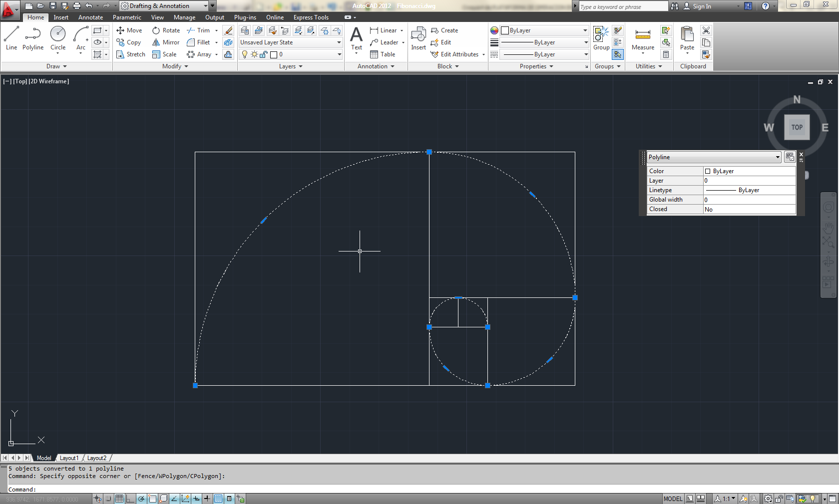Click the Edit Attributes tool
The image size is (839, 504).
point(455,54)
